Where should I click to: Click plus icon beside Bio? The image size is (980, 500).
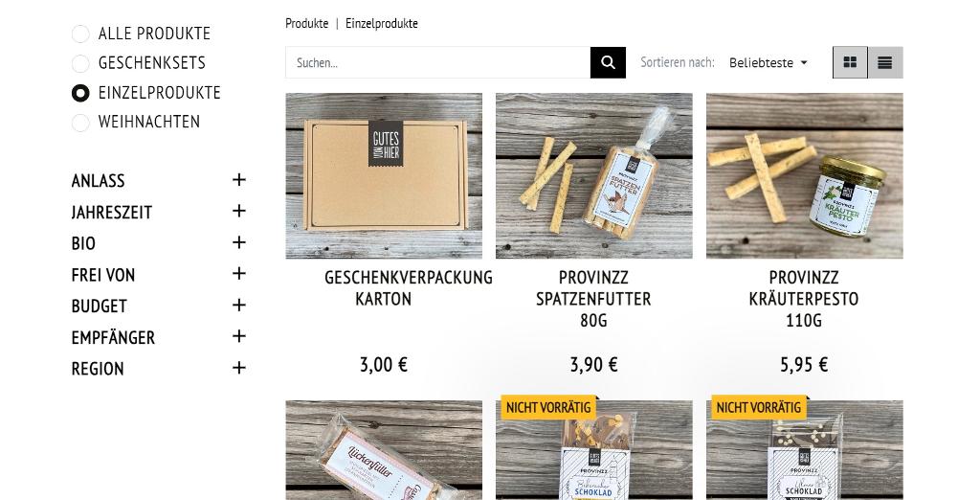[238, 242]
